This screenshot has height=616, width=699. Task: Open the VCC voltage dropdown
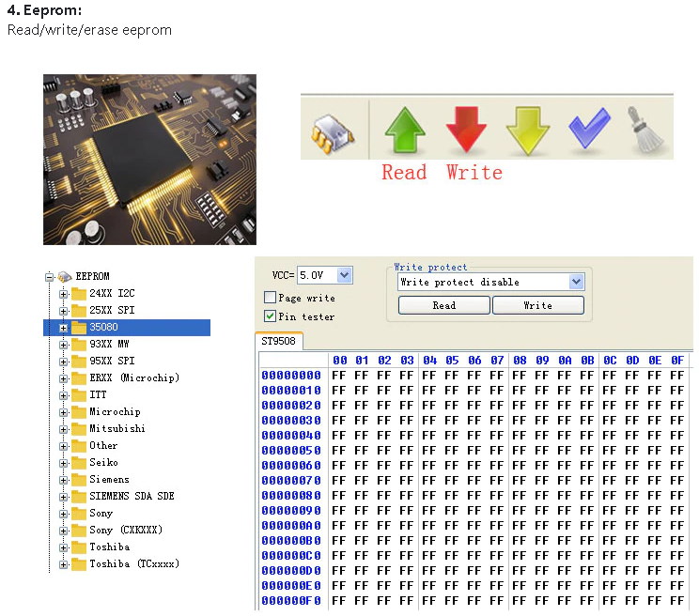[x=344, y=275]
